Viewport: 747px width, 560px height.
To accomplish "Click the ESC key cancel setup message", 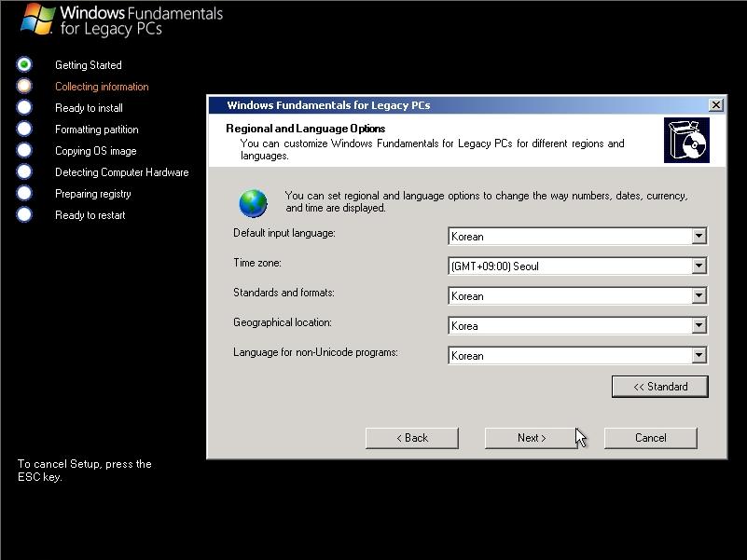I will (85, 471).
